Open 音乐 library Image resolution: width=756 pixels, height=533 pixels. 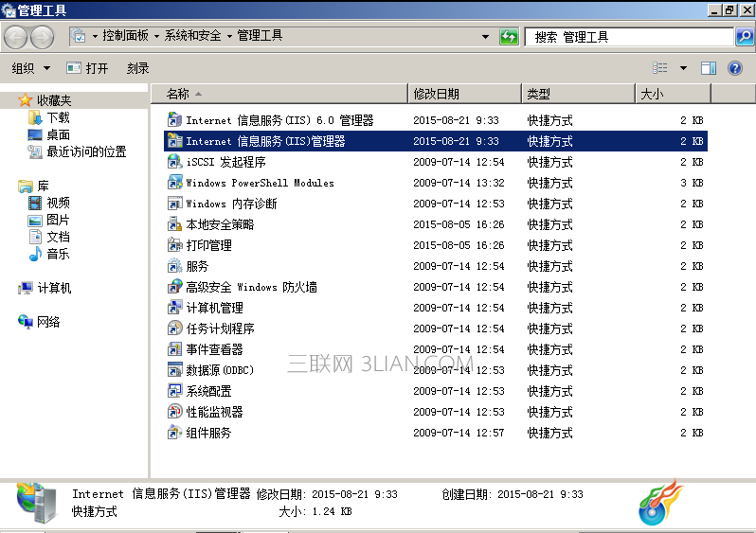[x=59, y=254]
